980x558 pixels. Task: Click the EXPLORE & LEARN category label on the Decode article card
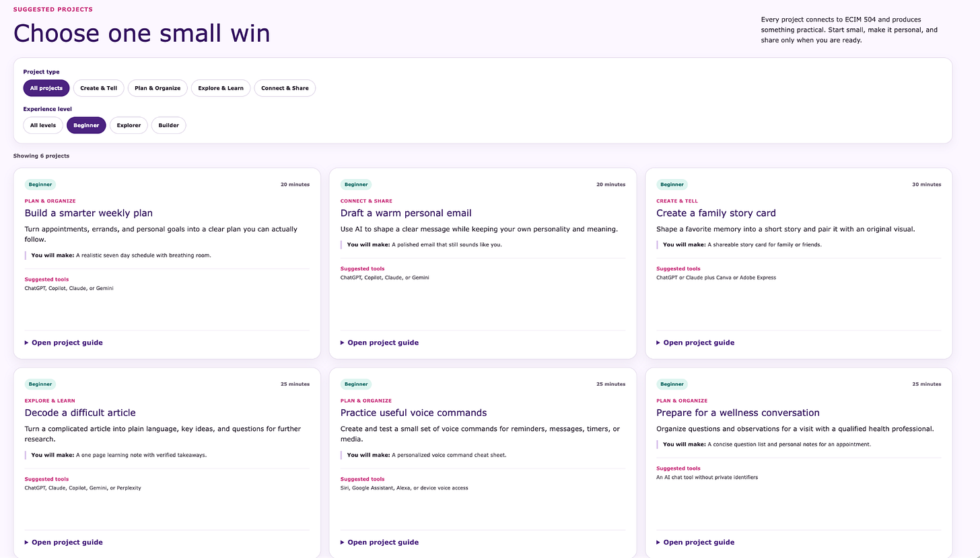[x=50, y=400]
